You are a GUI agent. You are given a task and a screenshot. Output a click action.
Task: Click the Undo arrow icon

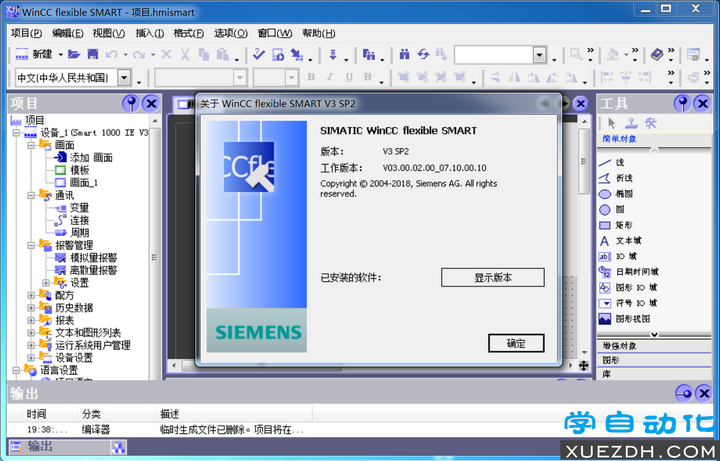(x=111, y=54)
